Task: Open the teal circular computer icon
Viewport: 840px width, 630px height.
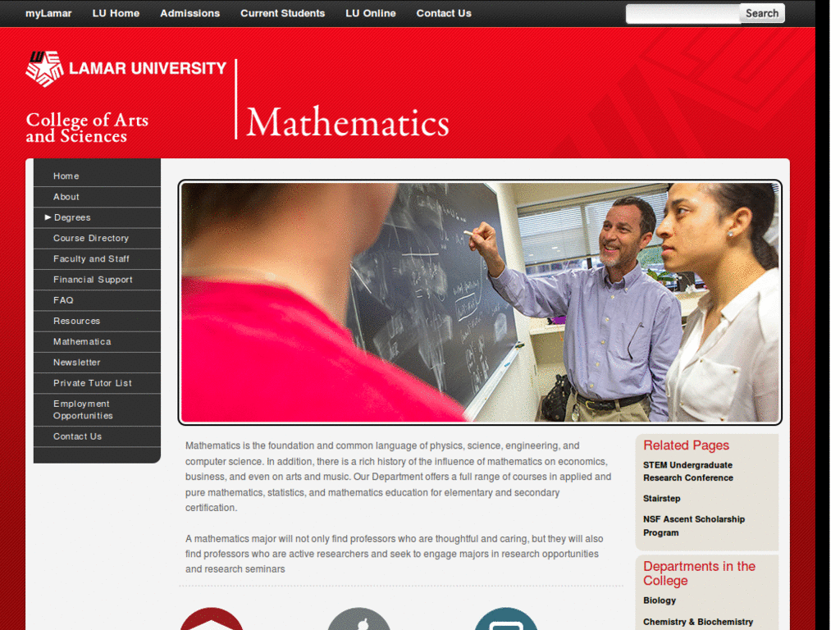Action: coord(506,619)
